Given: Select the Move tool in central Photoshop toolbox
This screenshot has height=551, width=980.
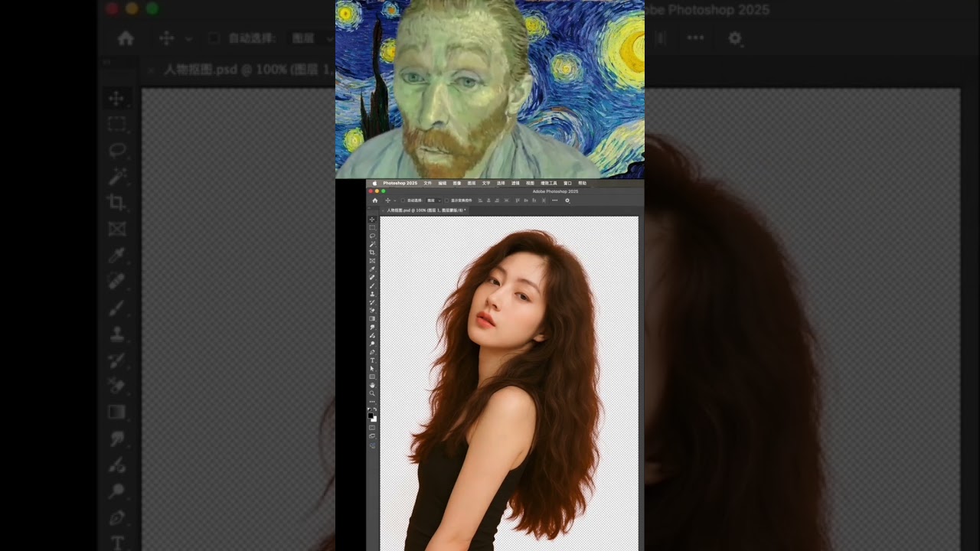Looking at the screenshot, I should coord(372,220).
